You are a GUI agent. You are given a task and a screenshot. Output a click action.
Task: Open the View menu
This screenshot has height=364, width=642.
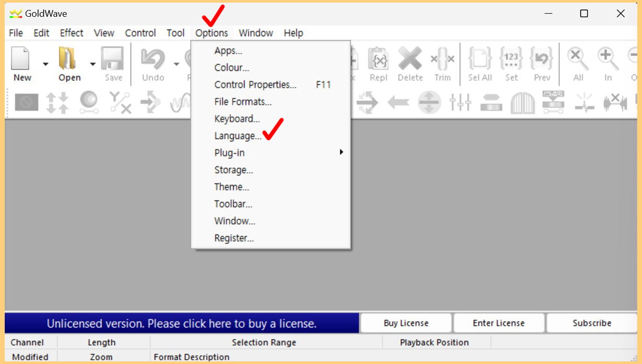pos(104,33)
